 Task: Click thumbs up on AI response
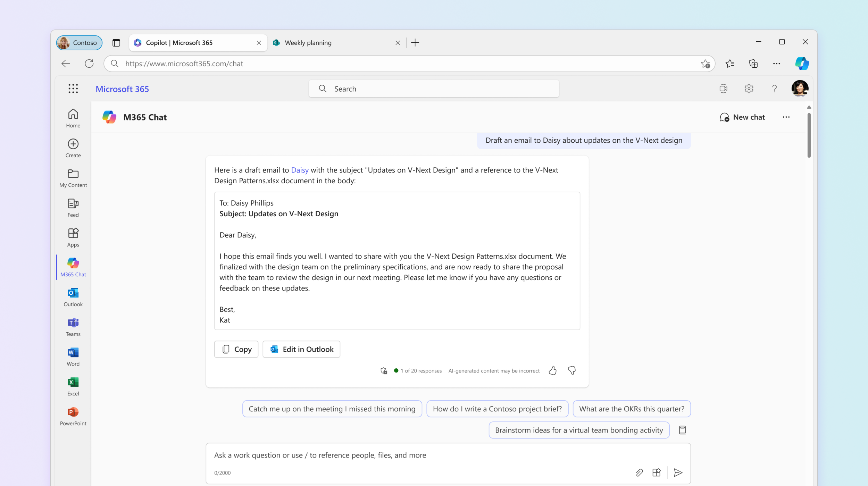pos(553,370)
